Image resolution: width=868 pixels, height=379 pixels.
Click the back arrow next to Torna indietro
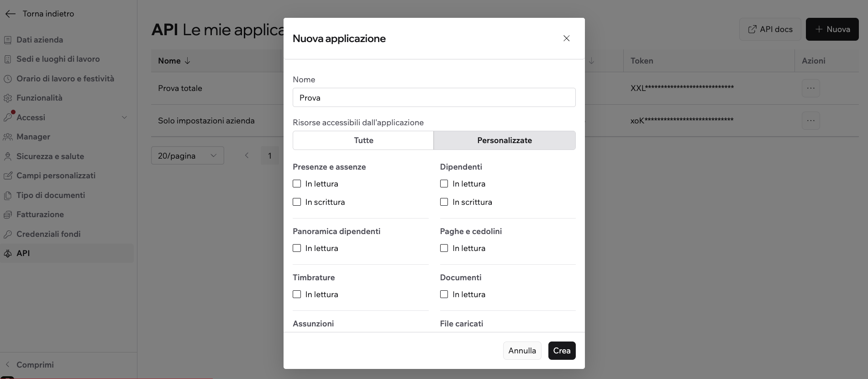(10, 14)
